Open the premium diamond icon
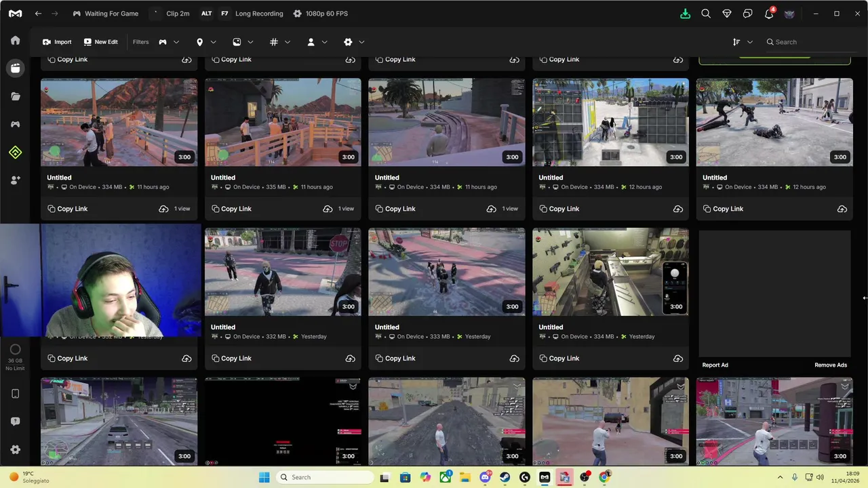 [x=727, y=14]
